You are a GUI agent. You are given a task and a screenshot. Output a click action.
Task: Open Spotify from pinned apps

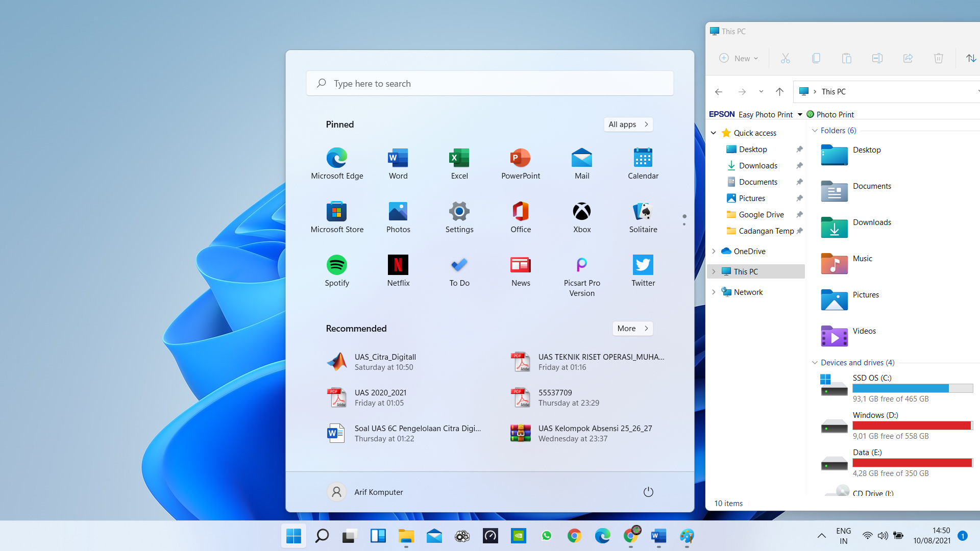tap(337, 265)
